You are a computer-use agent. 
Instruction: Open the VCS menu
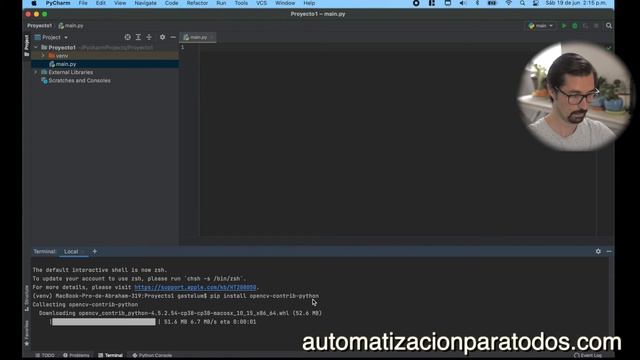(261, 3)
